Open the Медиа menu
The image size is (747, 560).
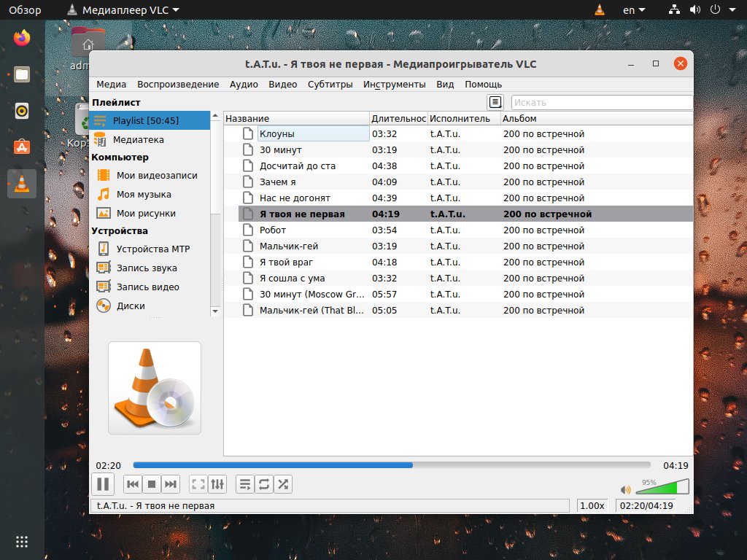tap(111, 85)
